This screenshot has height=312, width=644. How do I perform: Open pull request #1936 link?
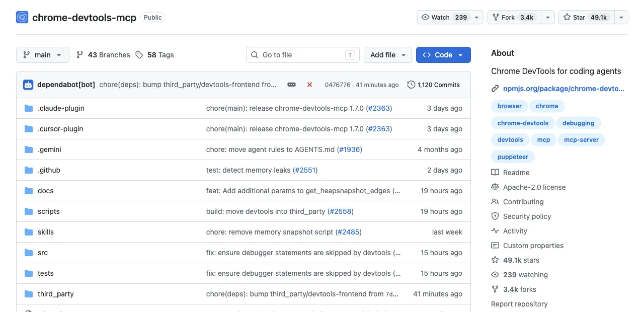(349, 149)
